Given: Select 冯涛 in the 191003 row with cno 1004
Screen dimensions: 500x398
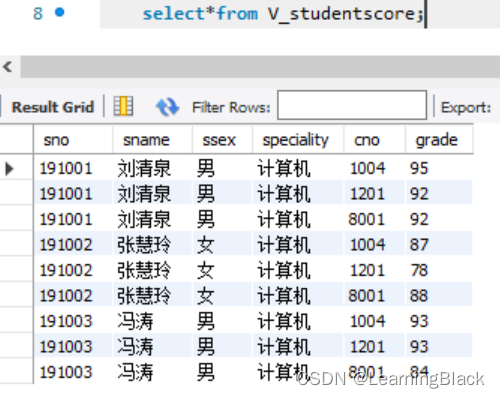Looking at the screenshot, I should click(x=152, y=321).
